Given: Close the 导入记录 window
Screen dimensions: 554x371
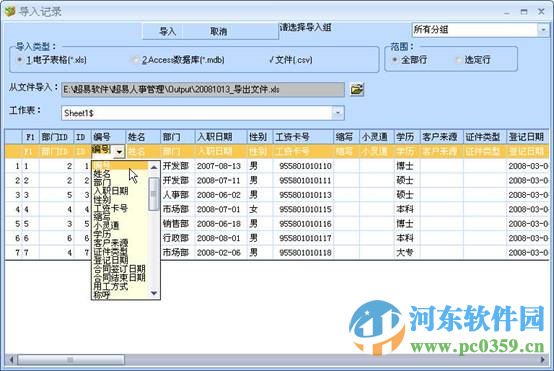Looking at the screenshot, I should pos(541,12).
